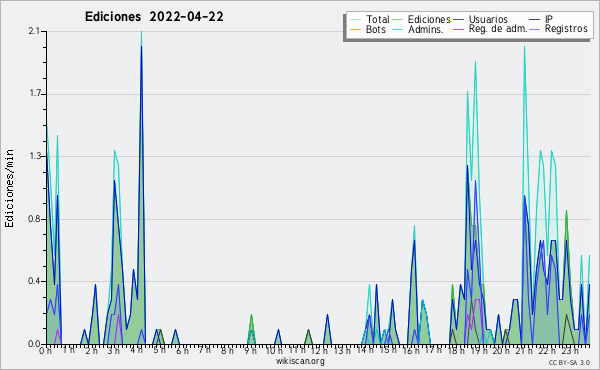Click the '23 h' x-axis label
600x370 pixels.
point(569,351)
